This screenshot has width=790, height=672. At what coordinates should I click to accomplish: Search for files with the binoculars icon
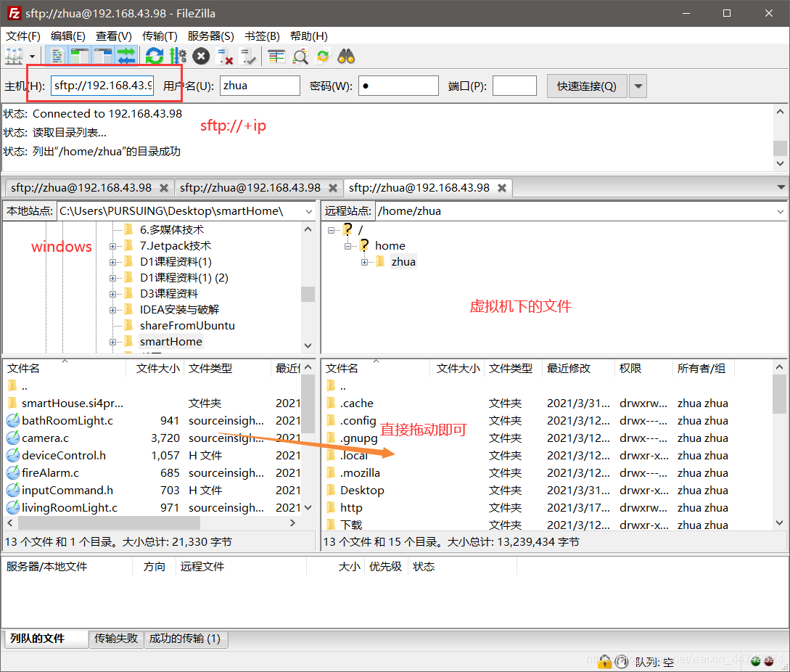(346, 56)
